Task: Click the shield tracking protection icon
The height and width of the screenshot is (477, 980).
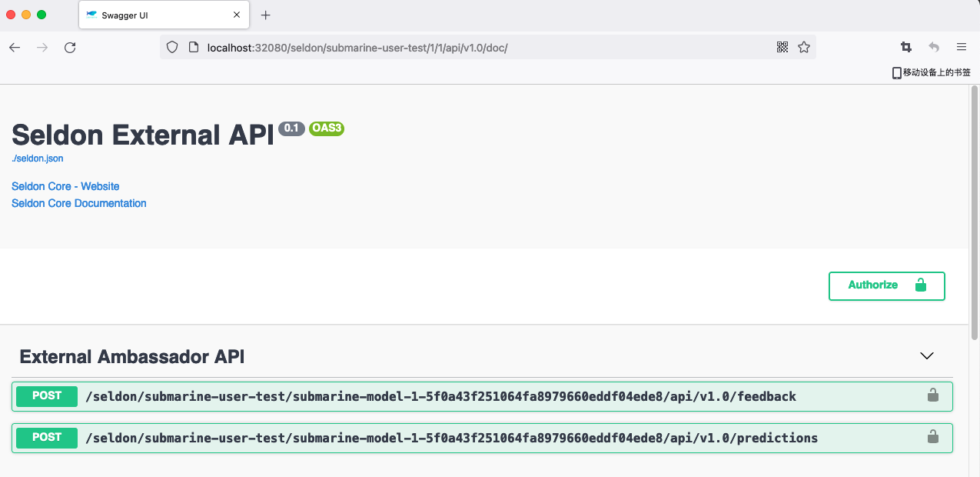Action: 172,47
